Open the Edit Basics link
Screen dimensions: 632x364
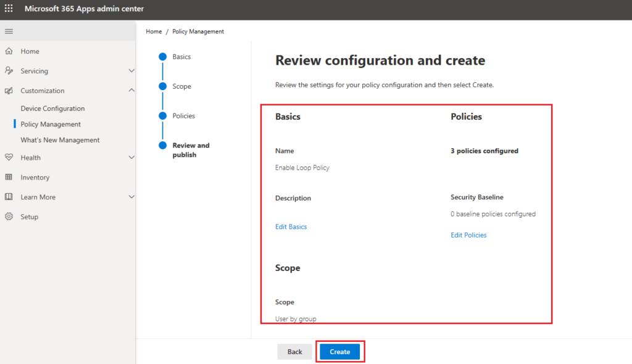point(291,226)
